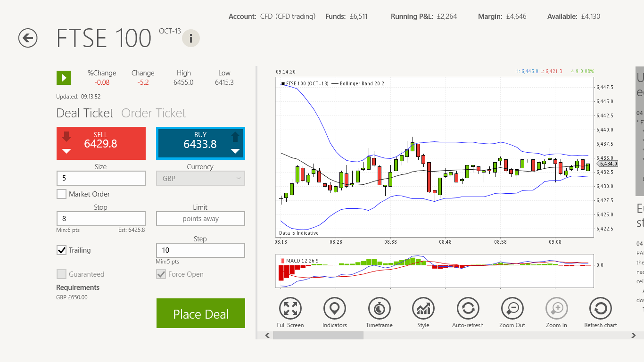This screenshot has width=644, height=362.
Task: Open chart in Full Screen
Action: point(290,309)
